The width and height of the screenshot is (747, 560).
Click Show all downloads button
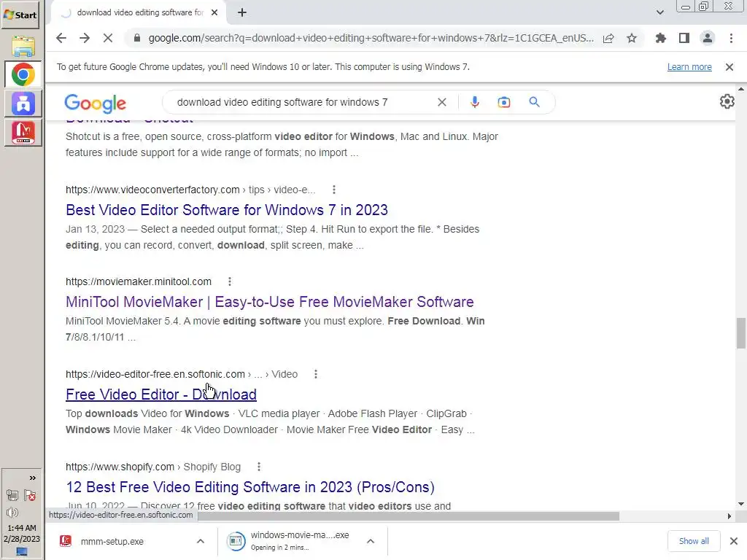694,541
